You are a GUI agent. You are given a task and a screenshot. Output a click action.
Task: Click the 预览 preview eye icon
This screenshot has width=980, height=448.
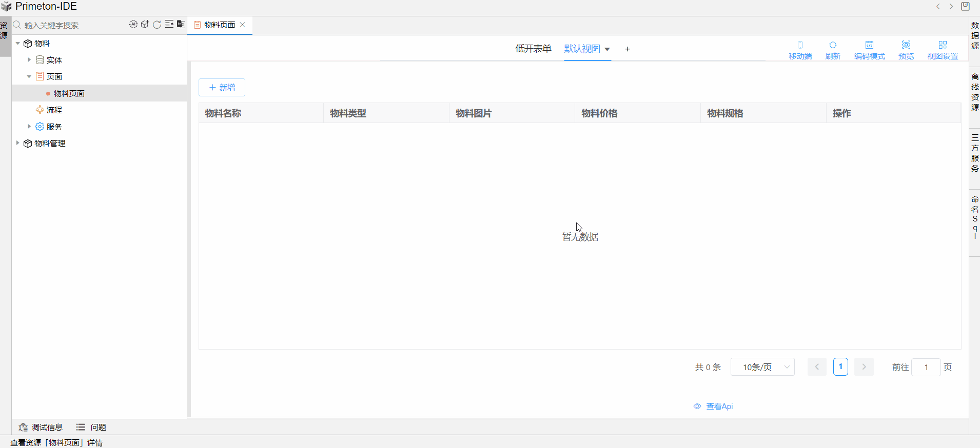[906, 50]
